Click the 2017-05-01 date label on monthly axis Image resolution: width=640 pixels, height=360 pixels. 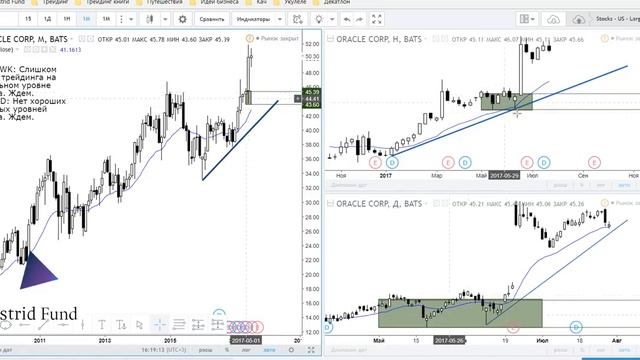pyautogui.click(x=246, y=340)
